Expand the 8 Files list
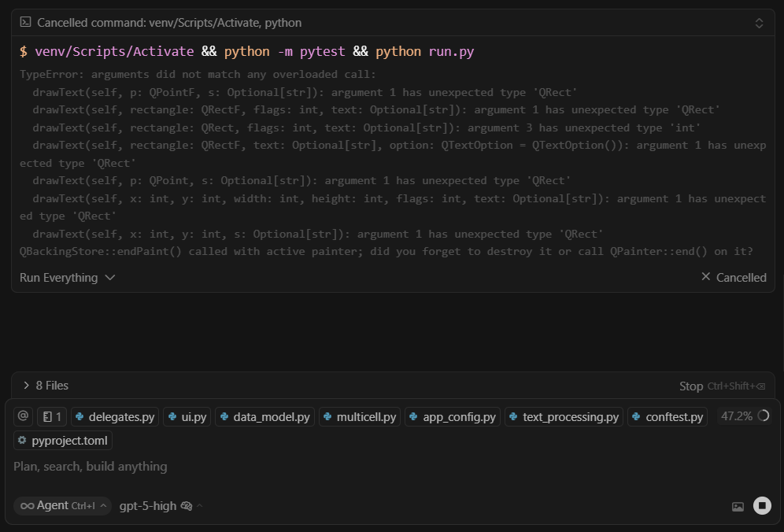 [45, 386]
